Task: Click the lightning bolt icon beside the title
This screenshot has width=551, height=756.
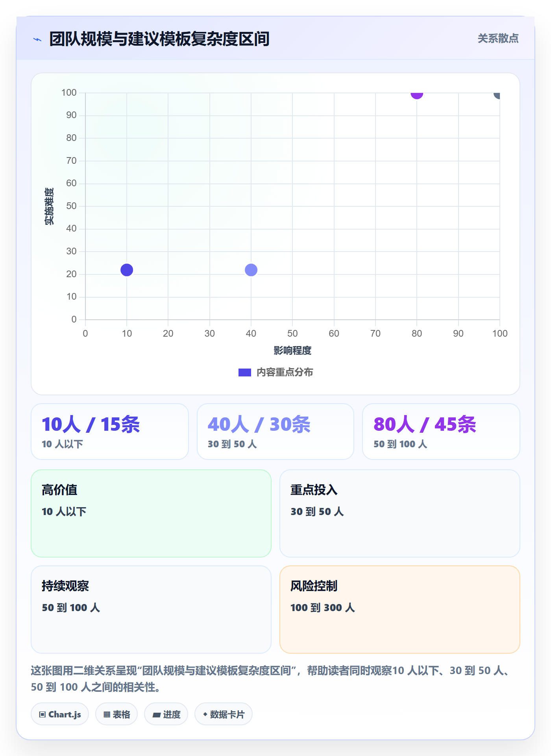Action: click(37, 39)
